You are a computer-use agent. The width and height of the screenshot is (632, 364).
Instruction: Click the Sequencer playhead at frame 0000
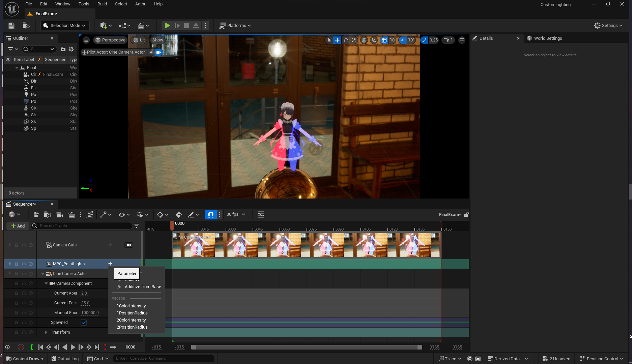172,225
